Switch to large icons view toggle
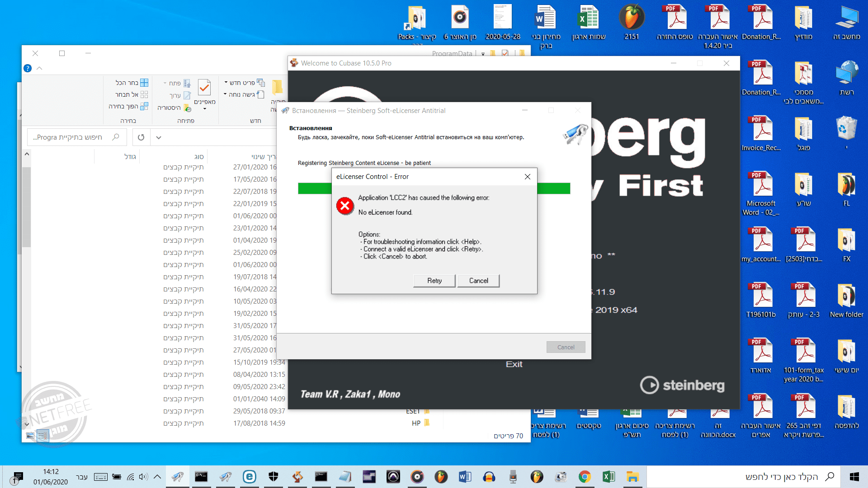Screen dimensions: 868x488 tap(30, 436)
